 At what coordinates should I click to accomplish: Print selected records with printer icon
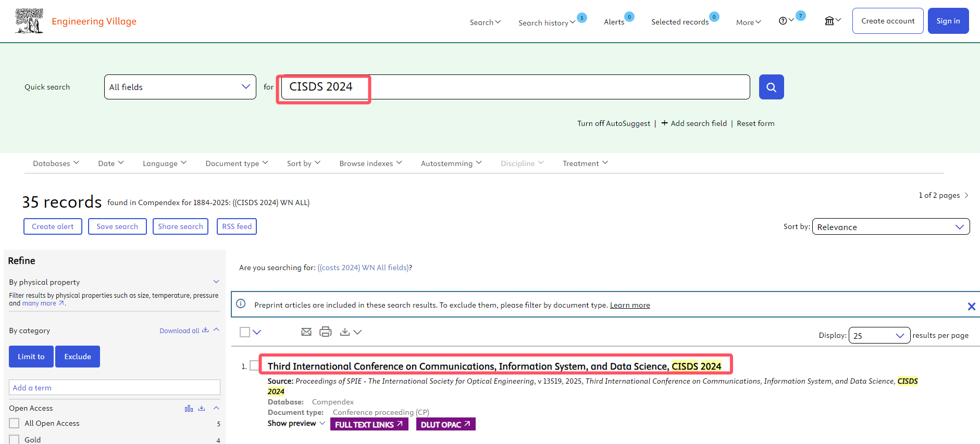pyautogui.click(x=326, y=332)
